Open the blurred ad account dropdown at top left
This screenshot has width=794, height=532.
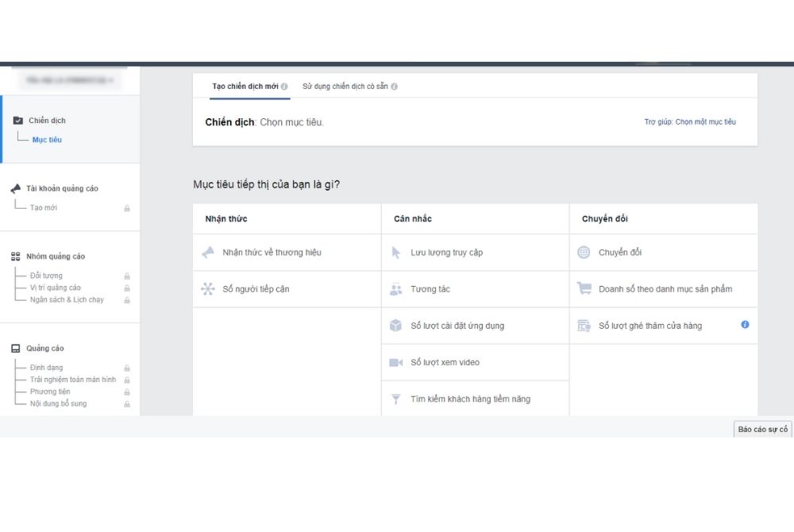pos(69,80)
